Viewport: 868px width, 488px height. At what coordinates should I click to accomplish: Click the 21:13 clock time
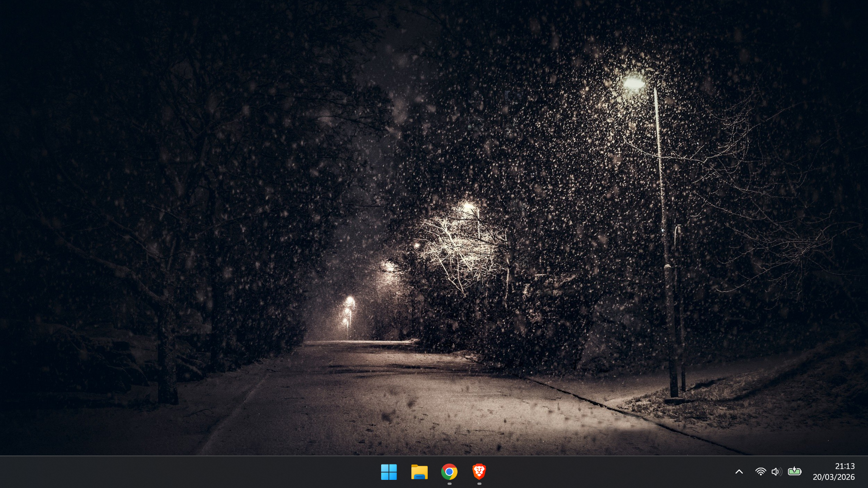[844, 466]
